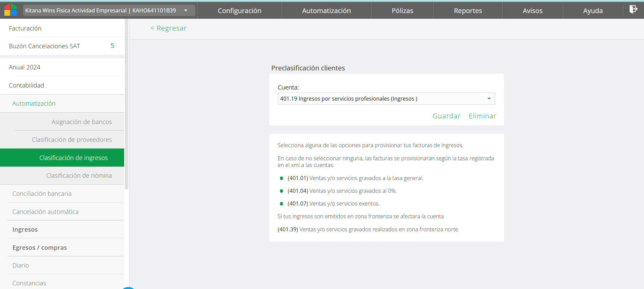644x289 pixels.
Task: Open the company selector dropdown
Action: (109, 10)
